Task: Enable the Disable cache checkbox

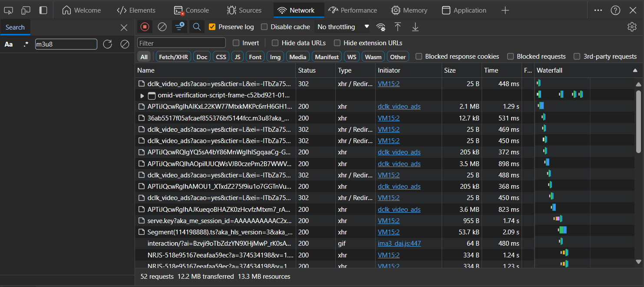Action: pos(264,27)
